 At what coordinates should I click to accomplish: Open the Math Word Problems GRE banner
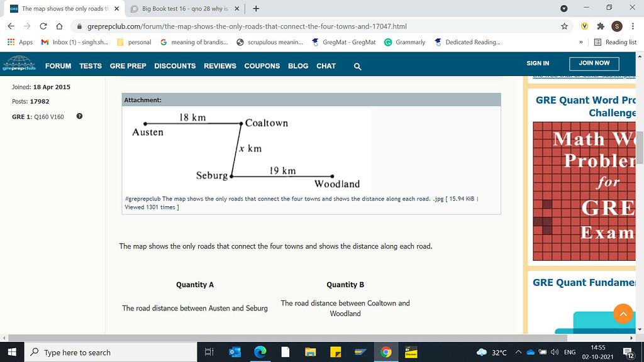[x=584, y=191]
